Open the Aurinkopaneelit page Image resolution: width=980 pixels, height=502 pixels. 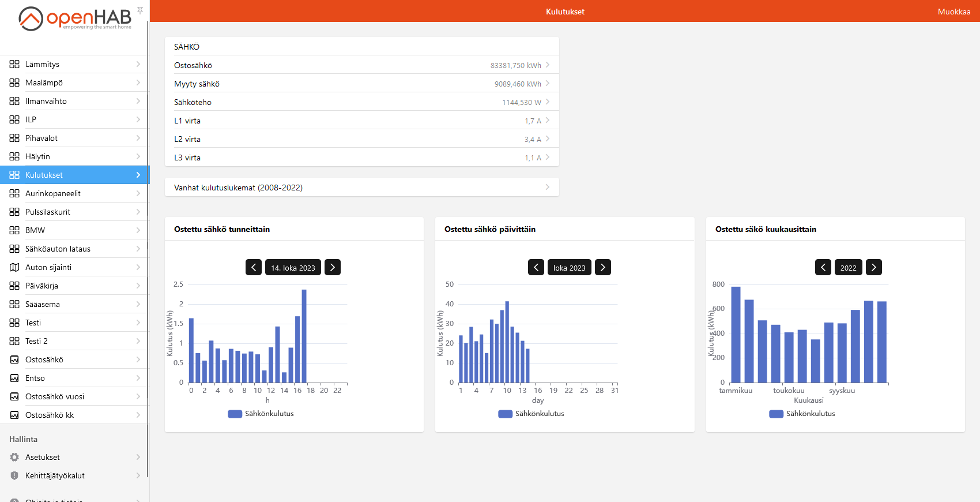pyautogui.click(x=74, y=193)
